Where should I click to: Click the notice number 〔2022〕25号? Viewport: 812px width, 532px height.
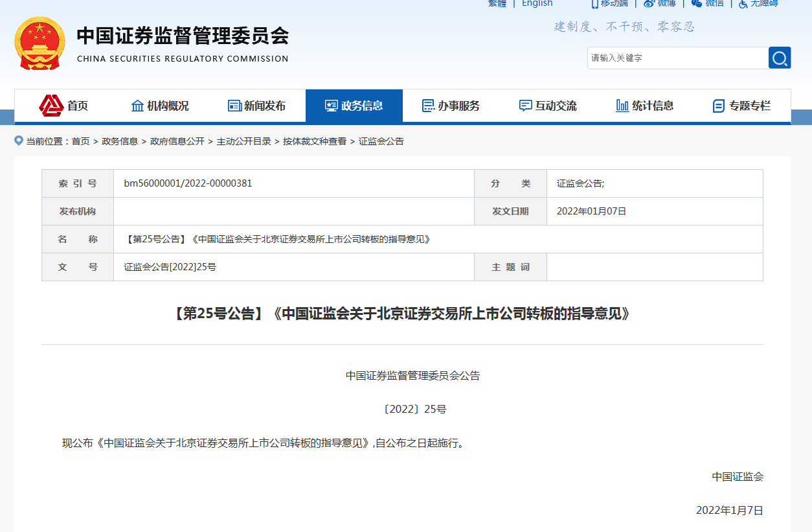[x=414, y=409]
